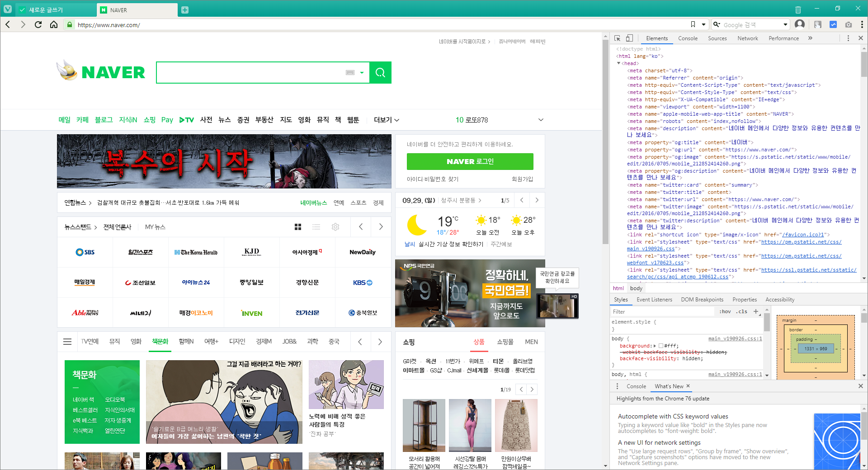Click the blue checkmark extension icon

coord(833,24)
